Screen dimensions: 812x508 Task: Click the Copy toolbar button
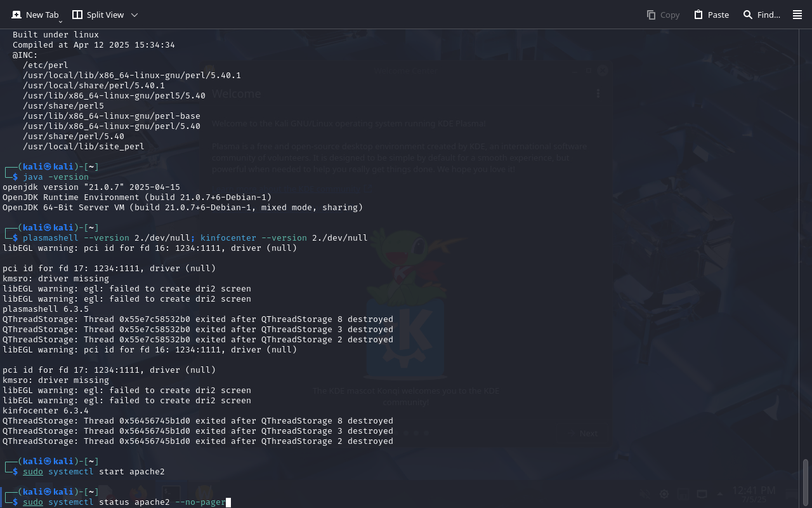click(x=663, y=15)
